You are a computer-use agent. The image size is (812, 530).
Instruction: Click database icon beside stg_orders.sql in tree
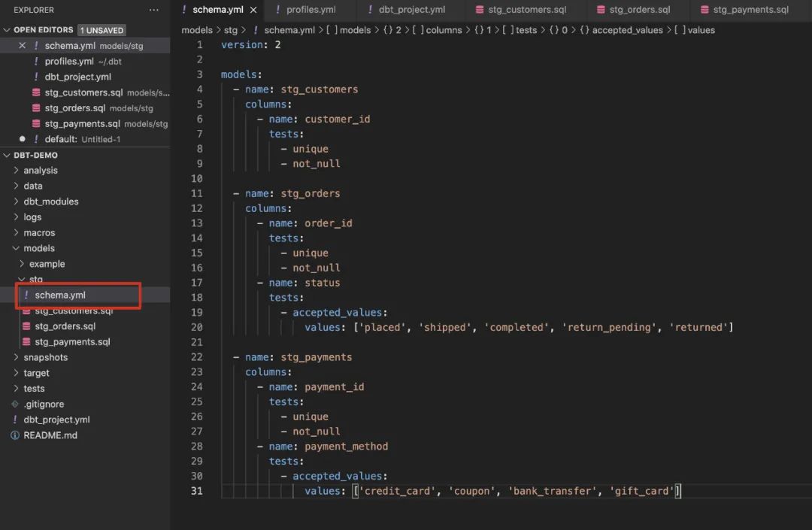pyautogui.click(x=26, y=326)
